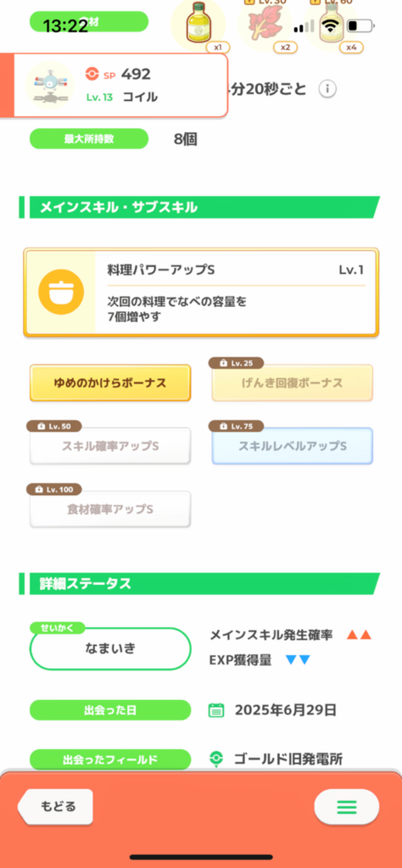The height and width of the screenshot is (868, 402).
Task: Tap the locked げんき回復ボーナス sub skill
Action: pos(293,382)
